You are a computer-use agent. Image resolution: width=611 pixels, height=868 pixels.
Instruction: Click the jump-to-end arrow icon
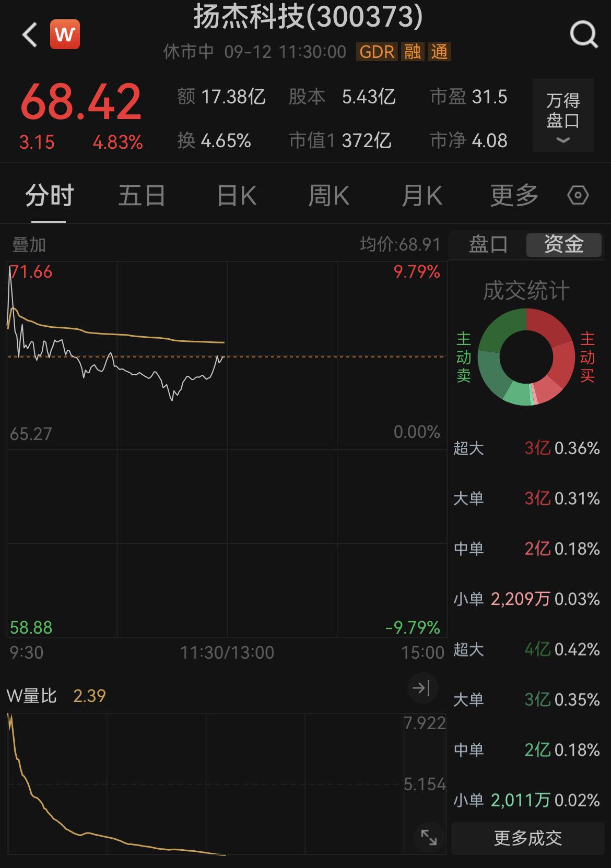tap(421, 688)
